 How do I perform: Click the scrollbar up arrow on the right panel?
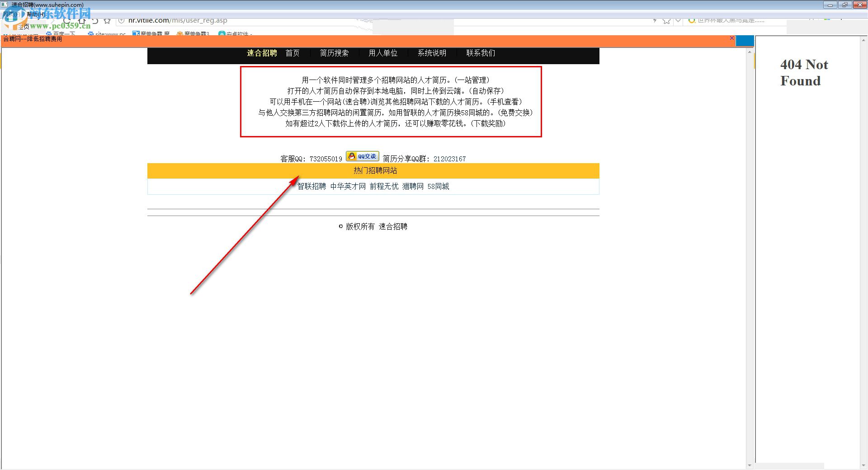pos(750,52)
